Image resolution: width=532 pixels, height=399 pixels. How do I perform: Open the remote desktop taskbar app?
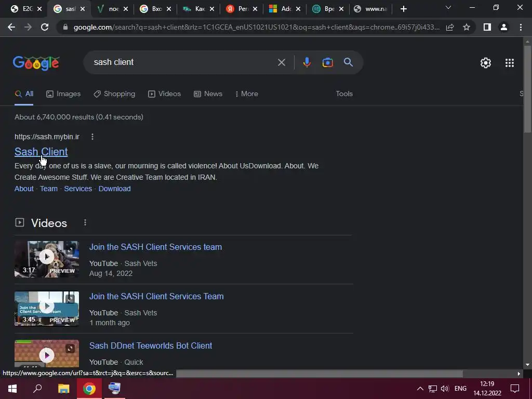pos(114,389)
